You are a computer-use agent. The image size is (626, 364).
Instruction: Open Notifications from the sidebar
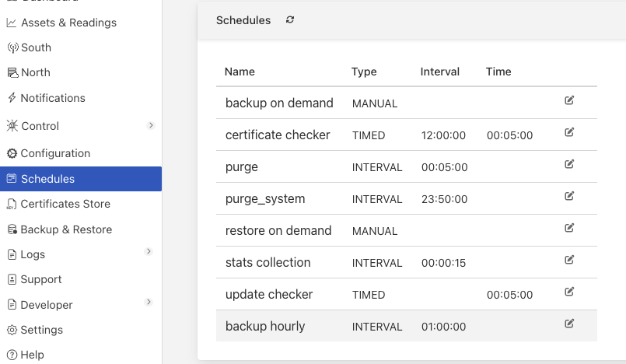pyautogui.click(x=53, y=98)
